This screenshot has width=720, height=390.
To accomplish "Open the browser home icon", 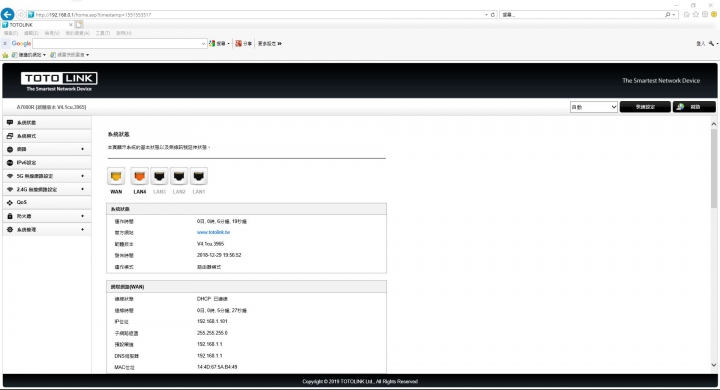I will [686, 15].
